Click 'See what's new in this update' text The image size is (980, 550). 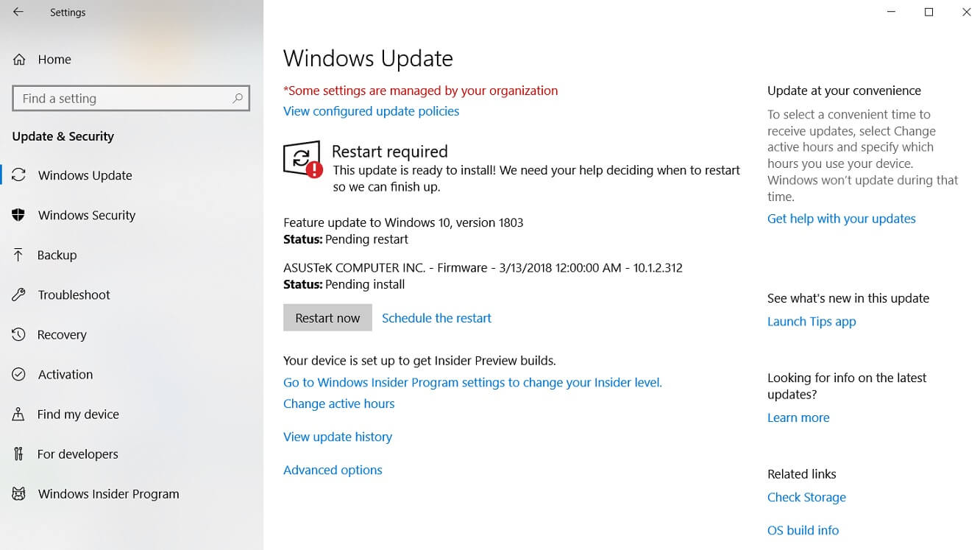(x=848, y=298)
